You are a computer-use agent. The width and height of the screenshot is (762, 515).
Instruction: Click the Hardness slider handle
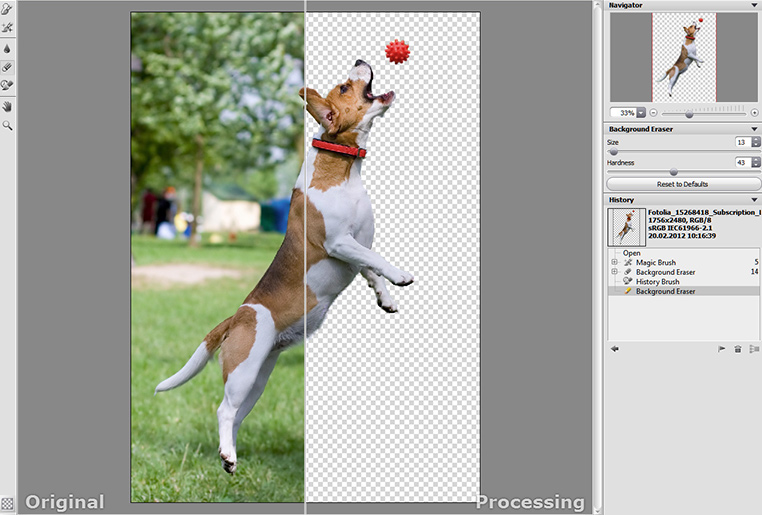[673, 172]
